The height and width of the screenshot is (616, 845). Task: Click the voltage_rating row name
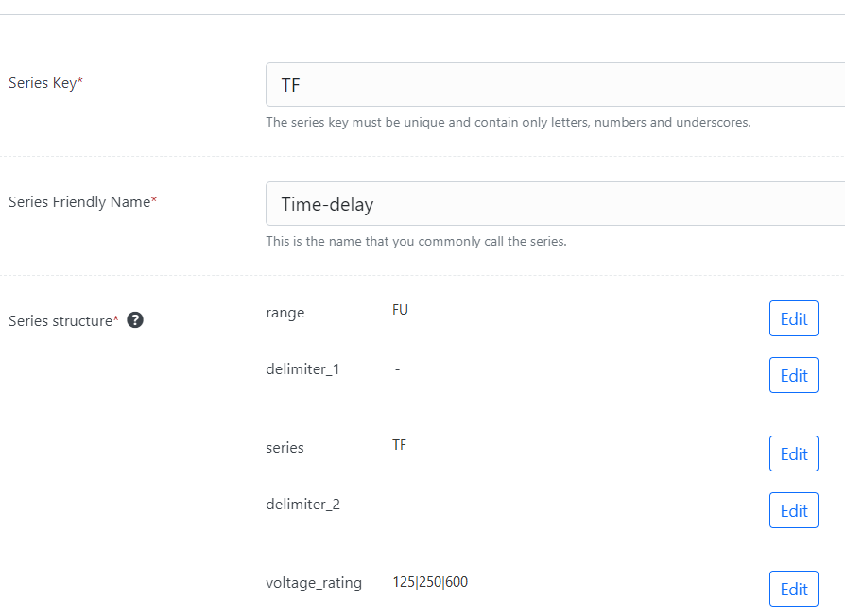pos(314,583)
